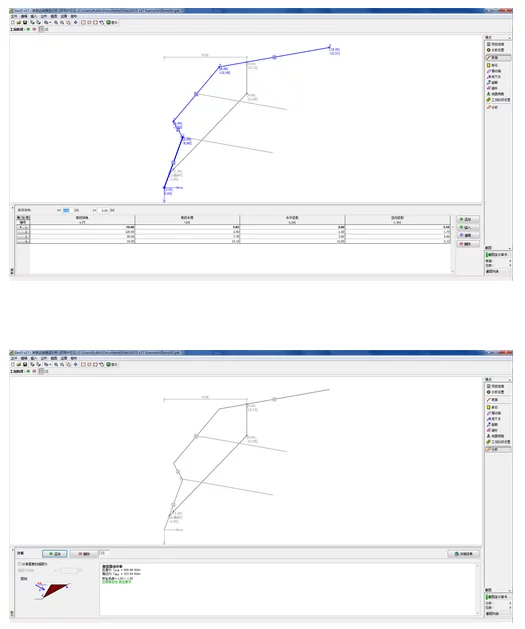Screen dimensions: 525x629
Task: Remove construction stage with red icon, upper window
Action: (34, 29)
